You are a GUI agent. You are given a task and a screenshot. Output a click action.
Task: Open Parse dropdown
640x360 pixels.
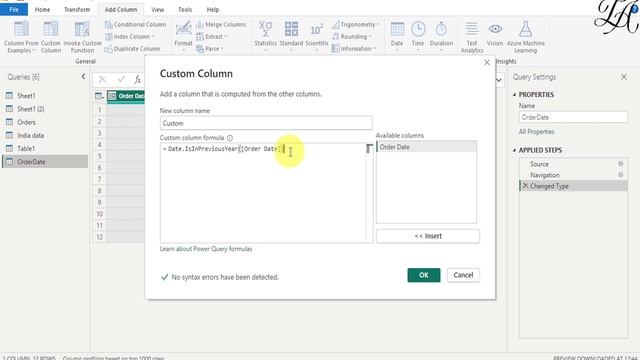point(210,49)
